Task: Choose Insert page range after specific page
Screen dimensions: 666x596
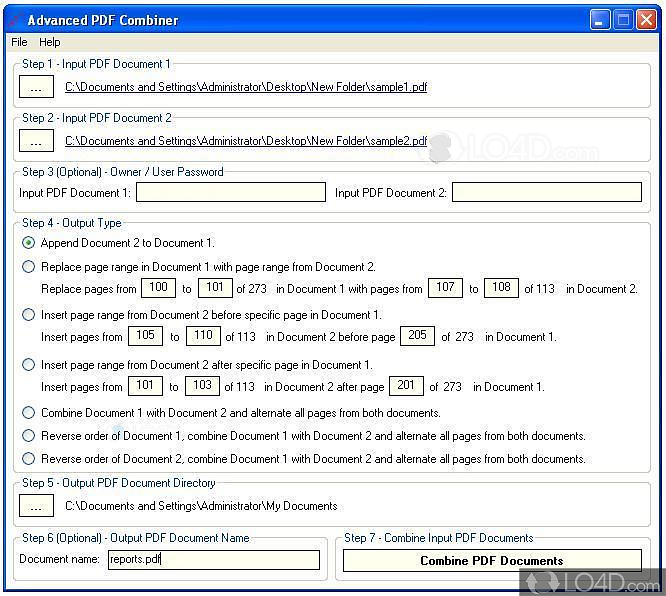Action: pyautogui.click(x=29, y=365)
